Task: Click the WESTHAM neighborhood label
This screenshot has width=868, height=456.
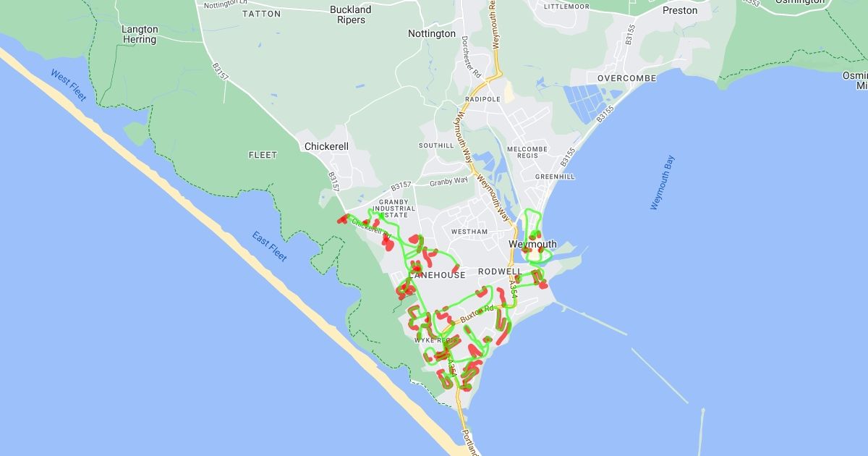Action: (x=469, y=232)
